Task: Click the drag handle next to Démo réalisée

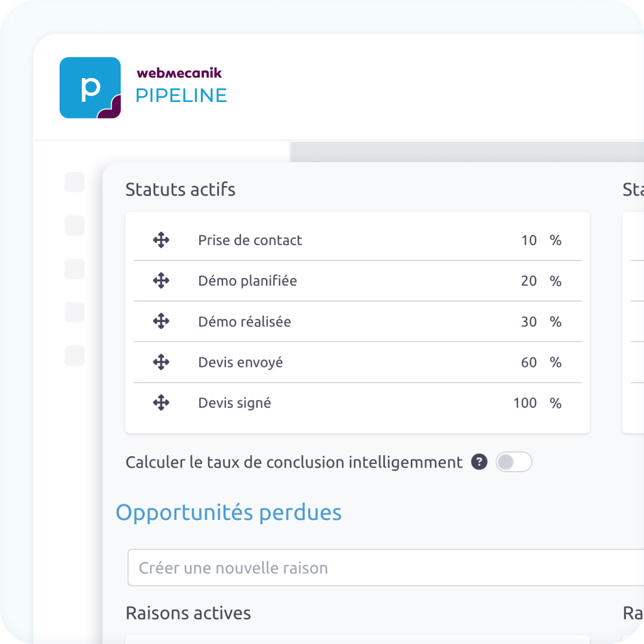Action: pyautogui.click(x=160, y=321)
